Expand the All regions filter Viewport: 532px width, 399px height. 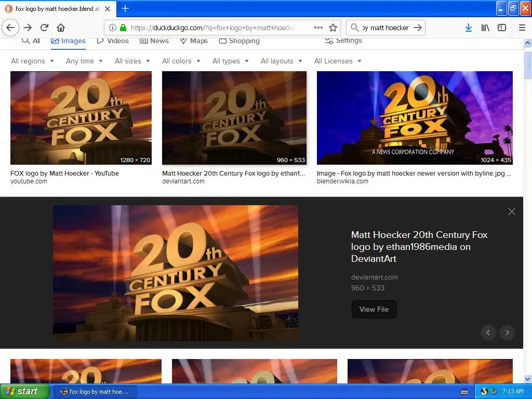pos(32,61)
